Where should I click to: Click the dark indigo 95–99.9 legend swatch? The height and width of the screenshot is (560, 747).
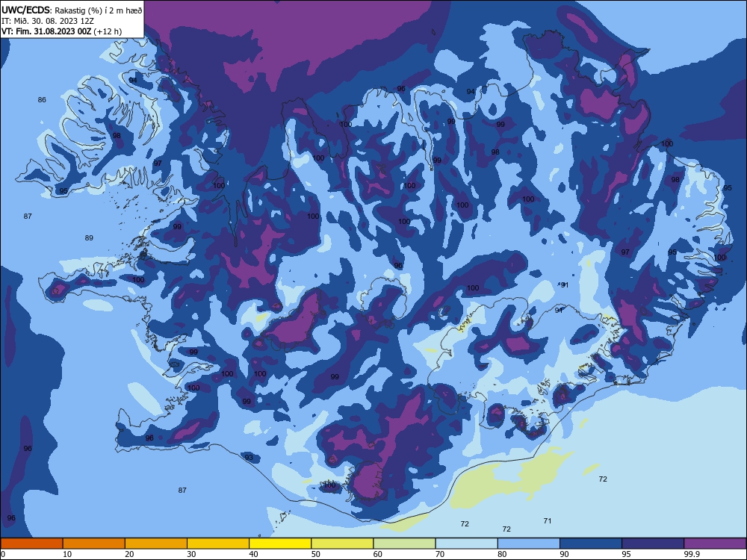(653, 544)
